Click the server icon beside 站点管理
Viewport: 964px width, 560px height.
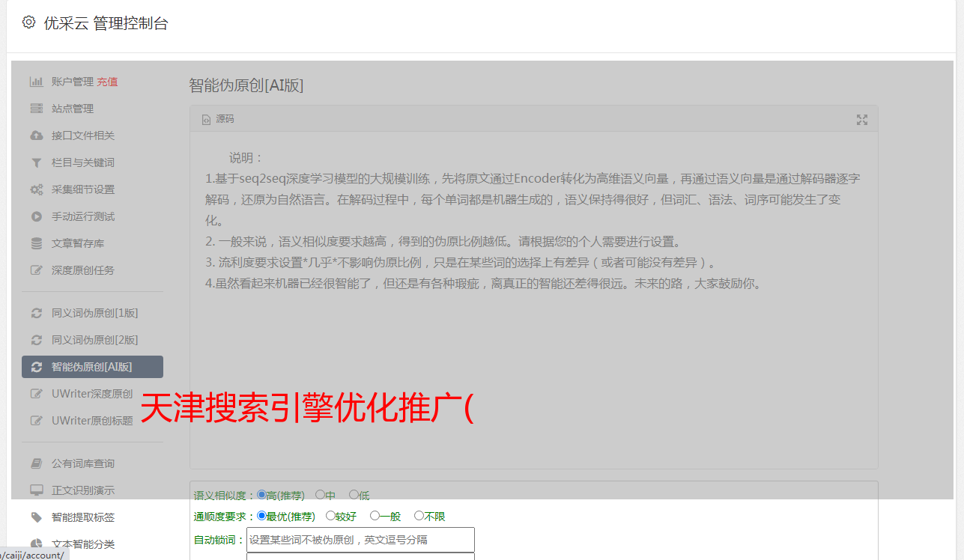click(36, 109)
